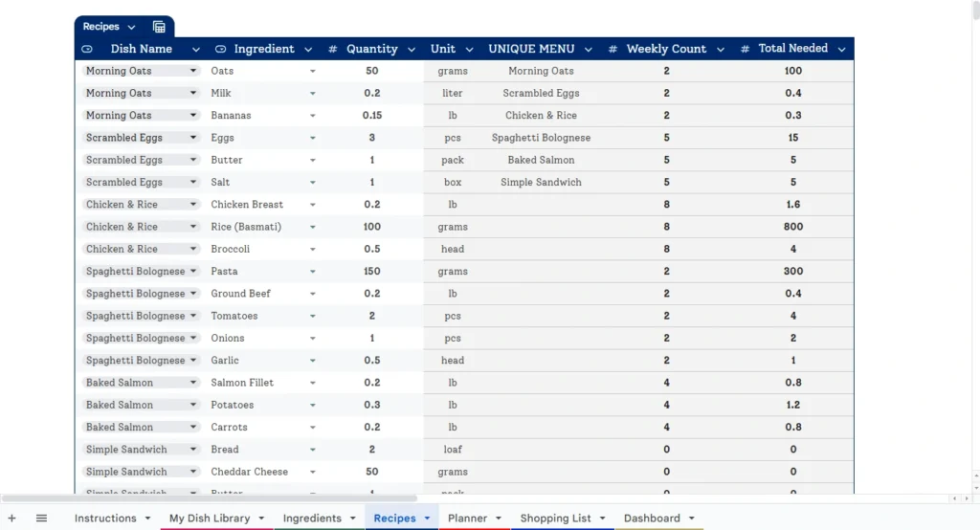Image resolution: width=980 pixels, height=530 pixels.
Task: Expand the Recipes table name dropdown
Action: (x=131, y=27)
